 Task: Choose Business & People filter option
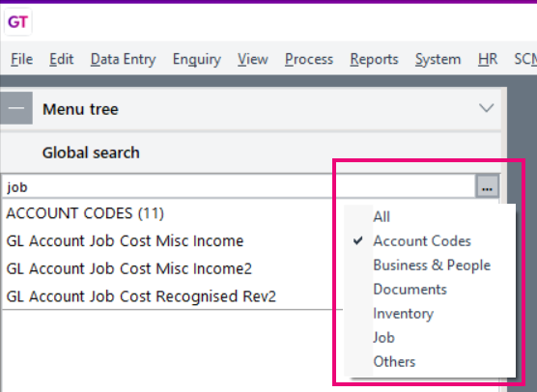[430, 266]
